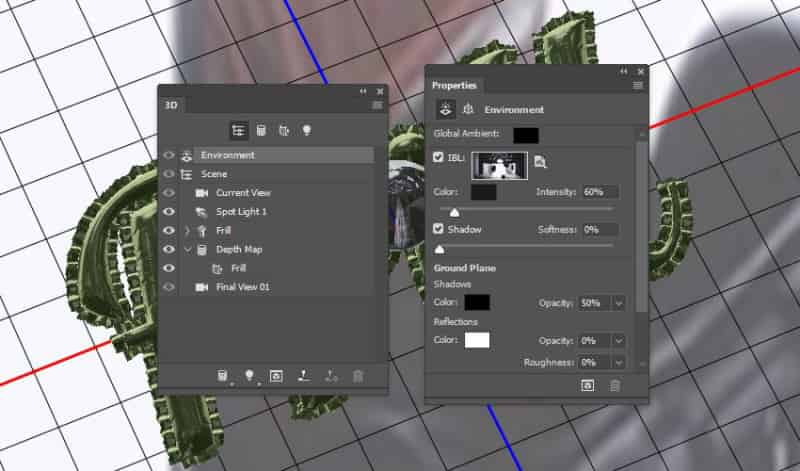
Task: Expand the Frill mesh row
Action: pos(187,231)
